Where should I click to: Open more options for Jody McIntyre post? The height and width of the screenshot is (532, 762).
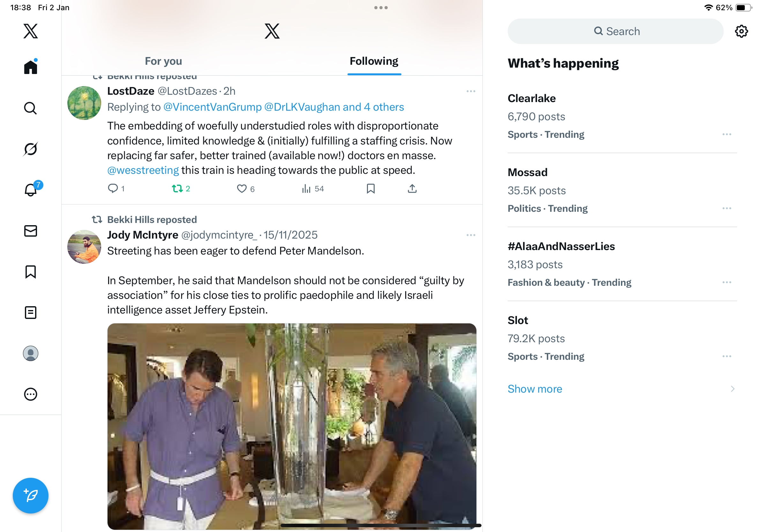click(471, 235)
